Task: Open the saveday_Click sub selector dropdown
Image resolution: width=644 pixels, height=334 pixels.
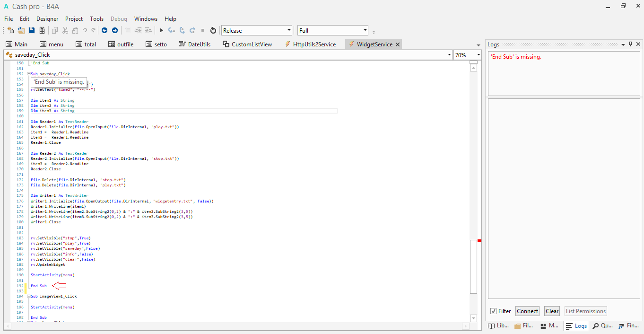Action: click(449, 55)
